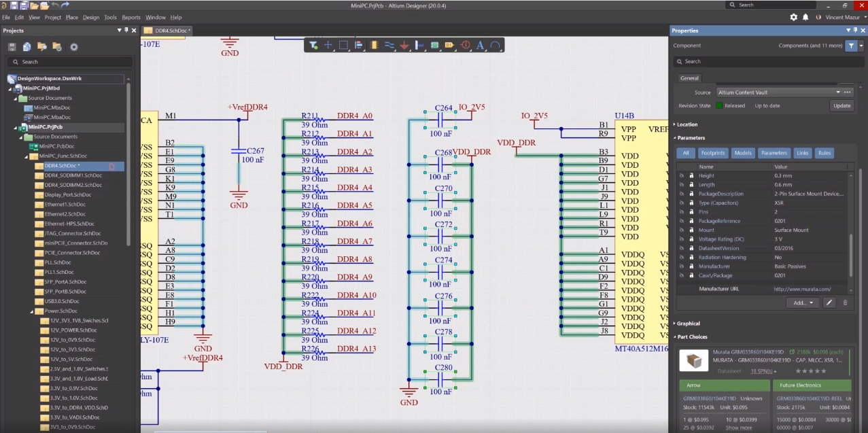Toggle visibility eye for Manufacturer parameter

coord(681,266)
